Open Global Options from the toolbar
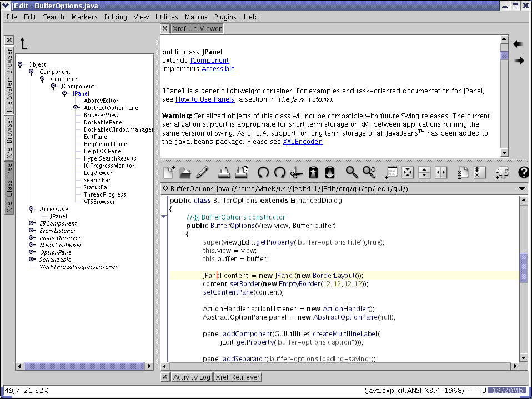The height and width of the screenshot is (399, 532). pyautogui.click(x=479, y=172)
